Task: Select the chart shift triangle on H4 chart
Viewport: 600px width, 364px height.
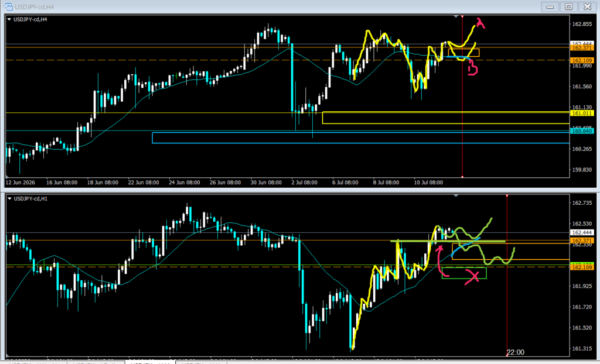Action: point(456,16)
